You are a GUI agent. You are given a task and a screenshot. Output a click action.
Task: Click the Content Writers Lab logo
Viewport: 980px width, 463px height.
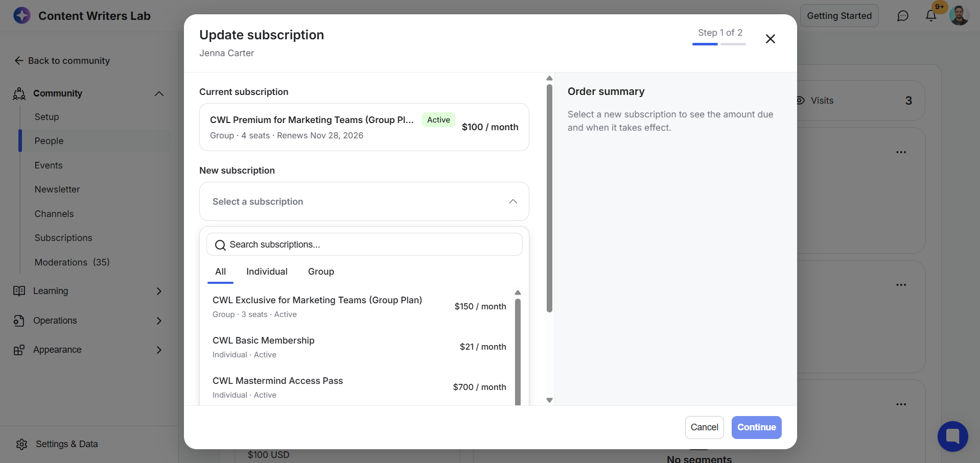[22, 15]
